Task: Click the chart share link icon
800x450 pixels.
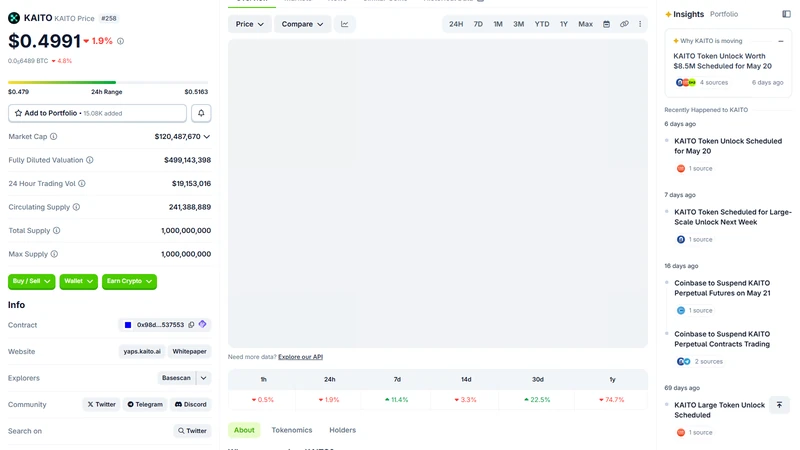Action: [624, 24]
